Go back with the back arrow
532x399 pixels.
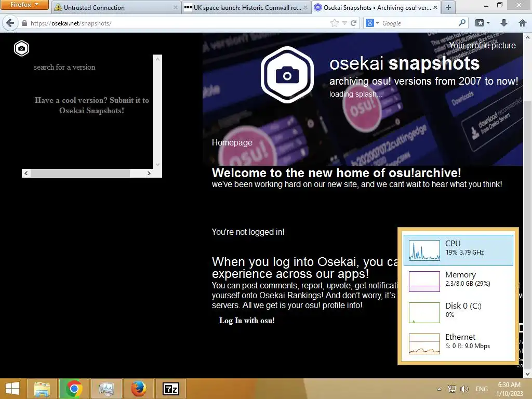pos(10,23)
